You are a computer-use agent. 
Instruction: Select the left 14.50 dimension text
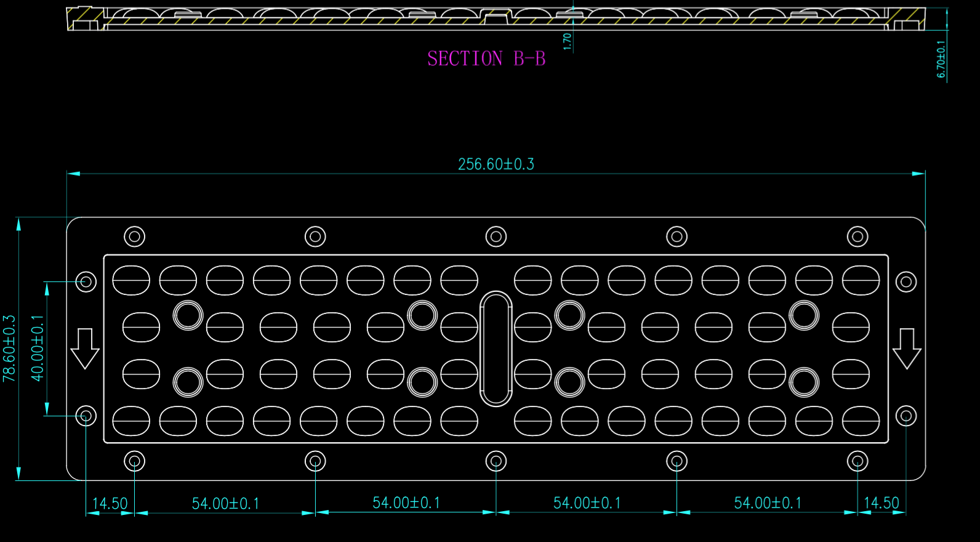(110, 504)
